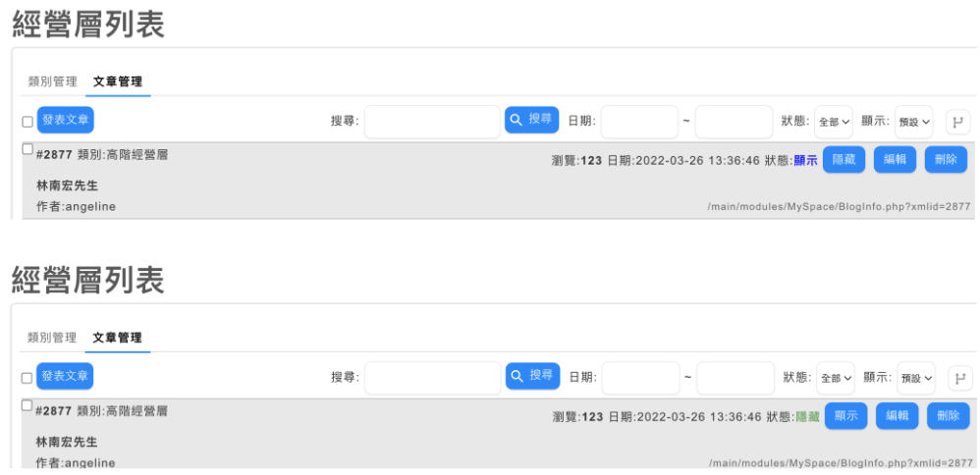Click 編輯 for the article with status 隱藏

click(x=897, y=416)
